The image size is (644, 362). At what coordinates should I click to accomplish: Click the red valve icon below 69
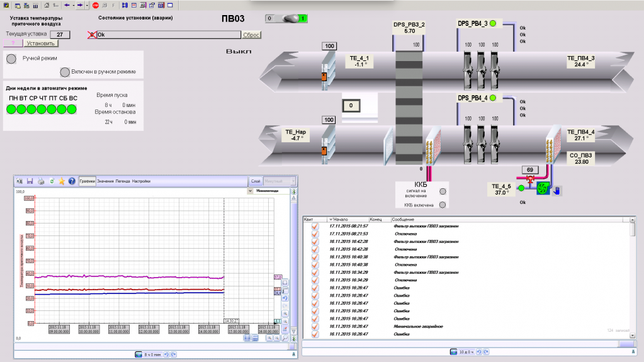[530, 179]
